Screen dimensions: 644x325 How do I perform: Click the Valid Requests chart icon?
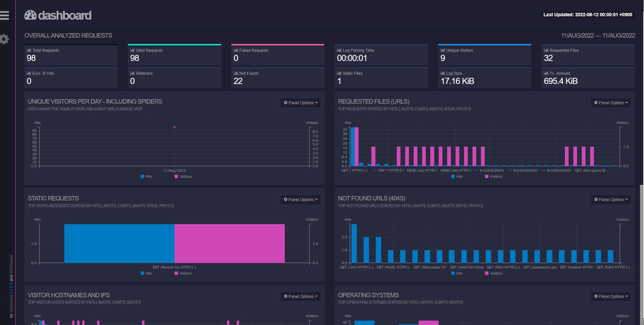(132, 50)
